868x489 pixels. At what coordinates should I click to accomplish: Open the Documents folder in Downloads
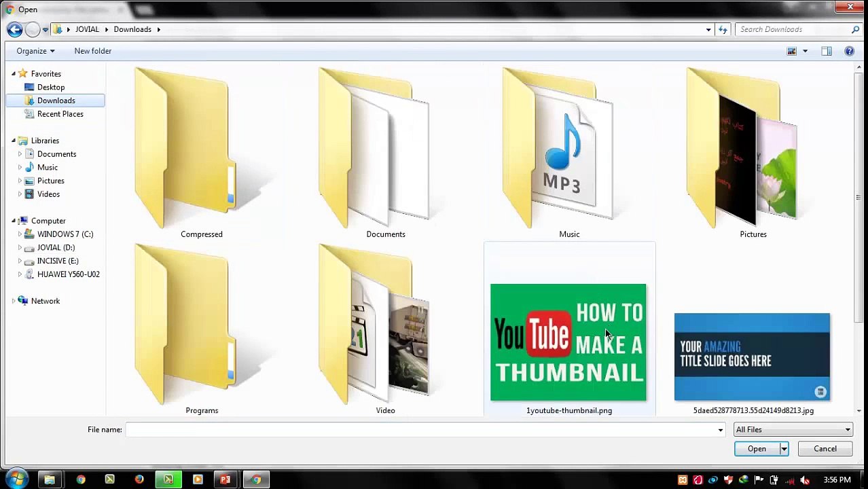pyautogui.click(x=385, y=153)
